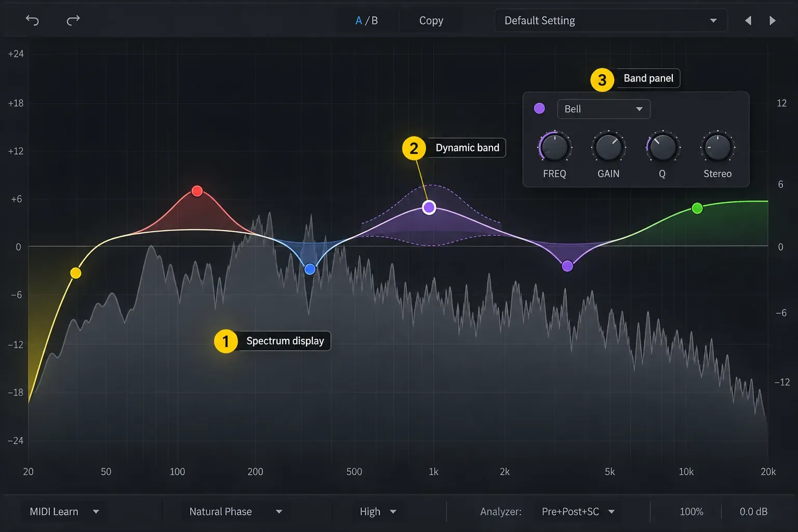Toggle the purple band enable dot in band panel
This screenshot has height=532, width=798.
click(x=539, y=109)
